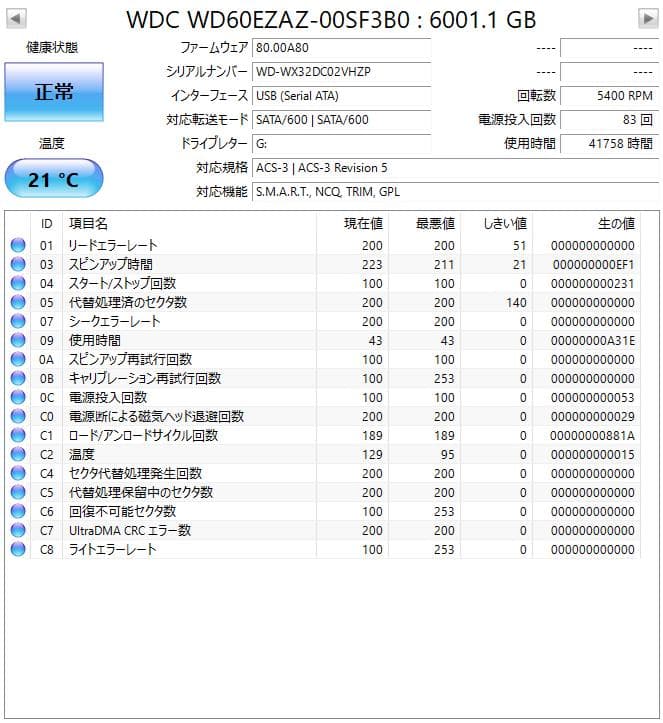This screenshot has width=663, height=723.
Task: Click the しきい値 column header
Action: pos(497,224)
